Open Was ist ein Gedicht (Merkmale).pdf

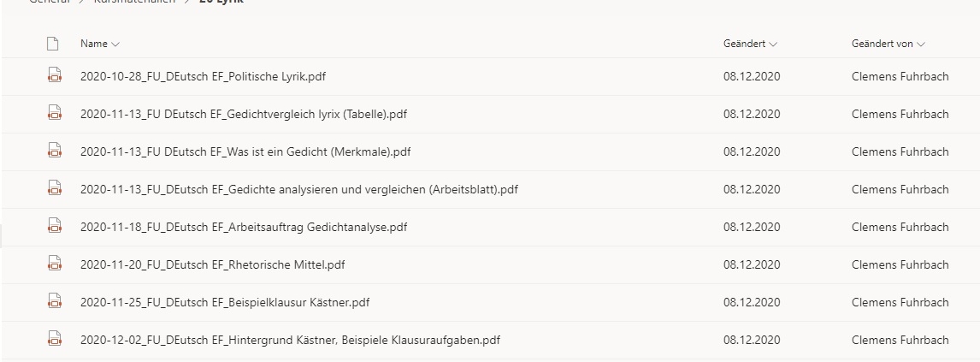pyautogui.click(x=245, y=151)
